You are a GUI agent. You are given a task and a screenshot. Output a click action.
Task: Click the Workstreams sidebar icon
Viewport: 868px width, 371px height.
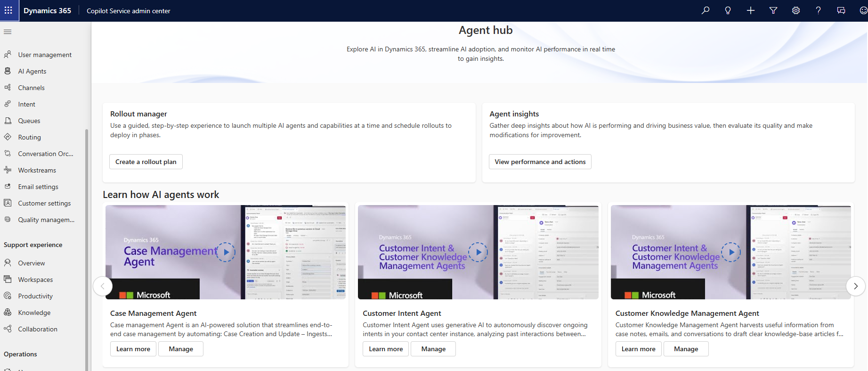(x=8, y=170)
